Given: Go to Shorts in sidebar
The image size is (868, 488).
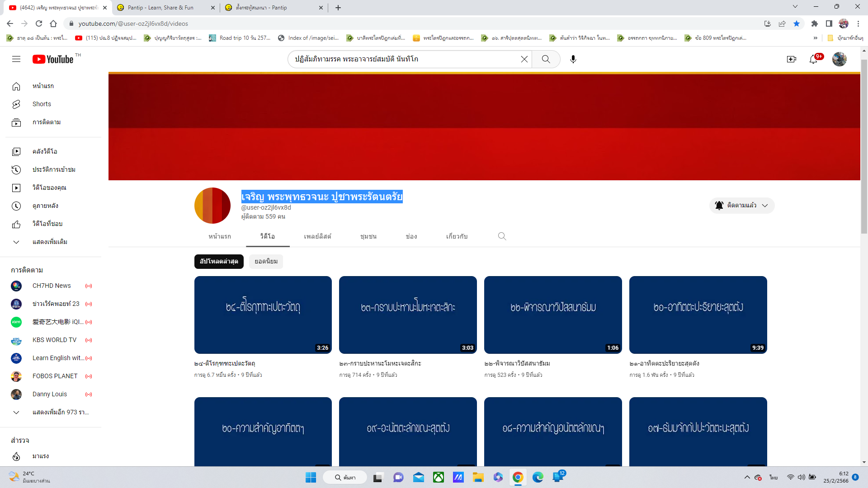Looking at the screenshot, I should 42,104.
